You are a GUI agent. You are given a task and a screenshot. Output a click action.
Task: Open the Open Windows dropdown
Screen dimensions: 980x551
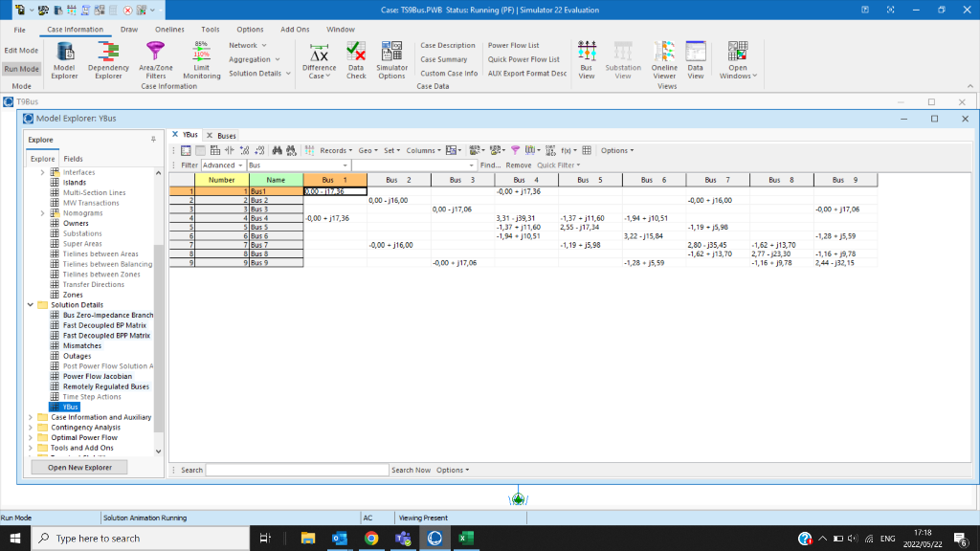[x=738, y=60]
